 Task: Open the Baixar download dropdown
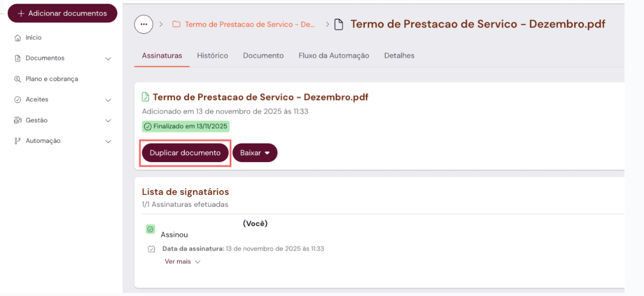coord(255,153)
